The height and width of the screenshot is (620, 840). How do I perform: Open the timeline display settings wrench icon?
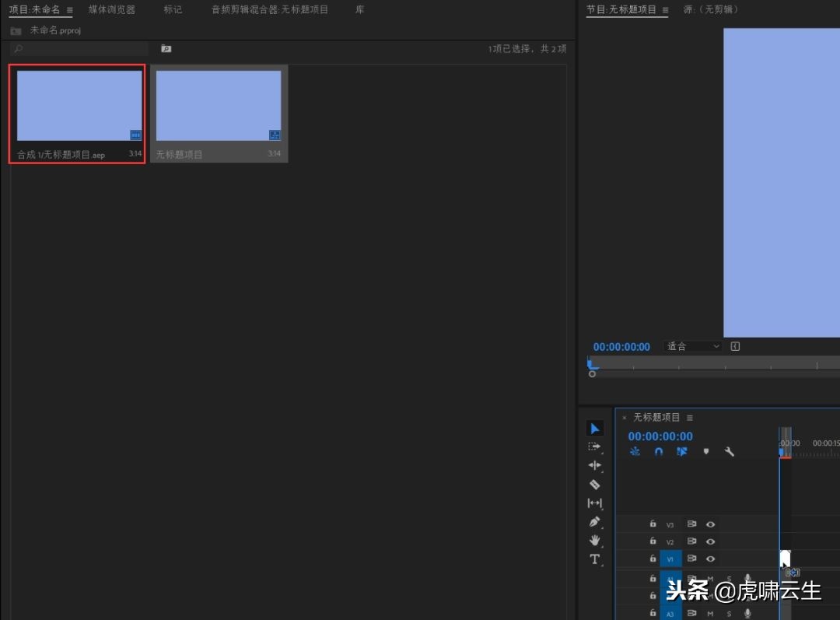pos(730,451)
